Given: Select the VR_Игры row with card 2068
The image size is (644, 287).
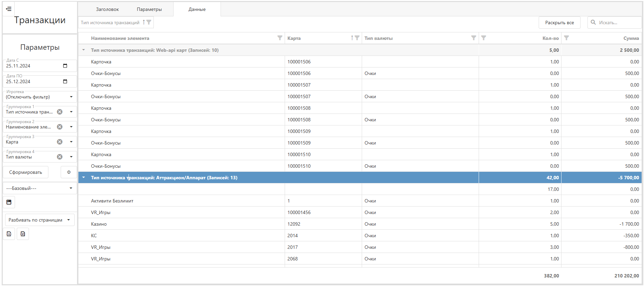Looking at the screenshot, I should [x=360, y=259].
